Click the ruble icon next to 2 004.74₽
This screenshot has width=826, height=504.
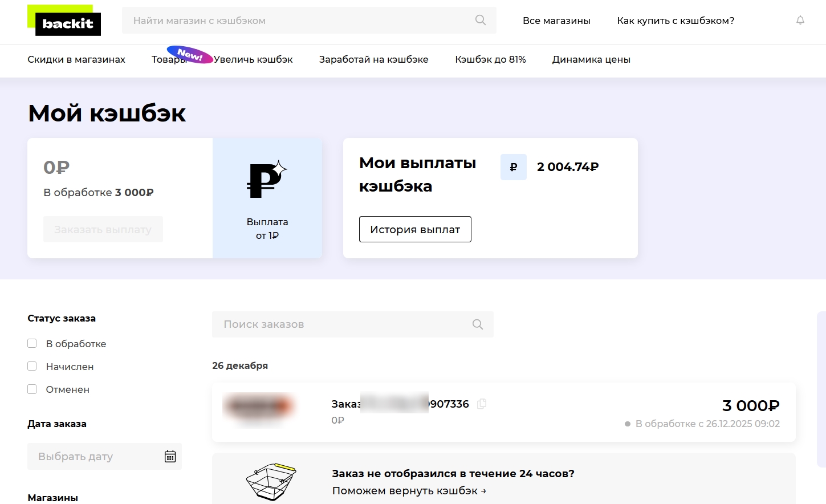pos(513,167)
